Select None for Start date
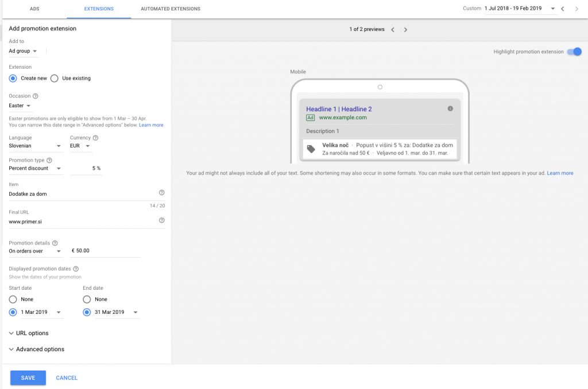588x389 pixels. [x=13, y=299]
